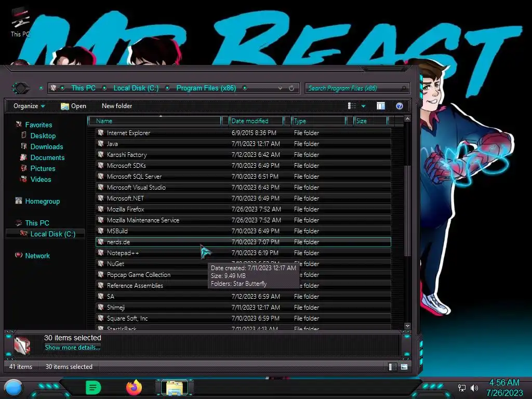Launch Firefox from the taskbar

click(x=134, y=388)
